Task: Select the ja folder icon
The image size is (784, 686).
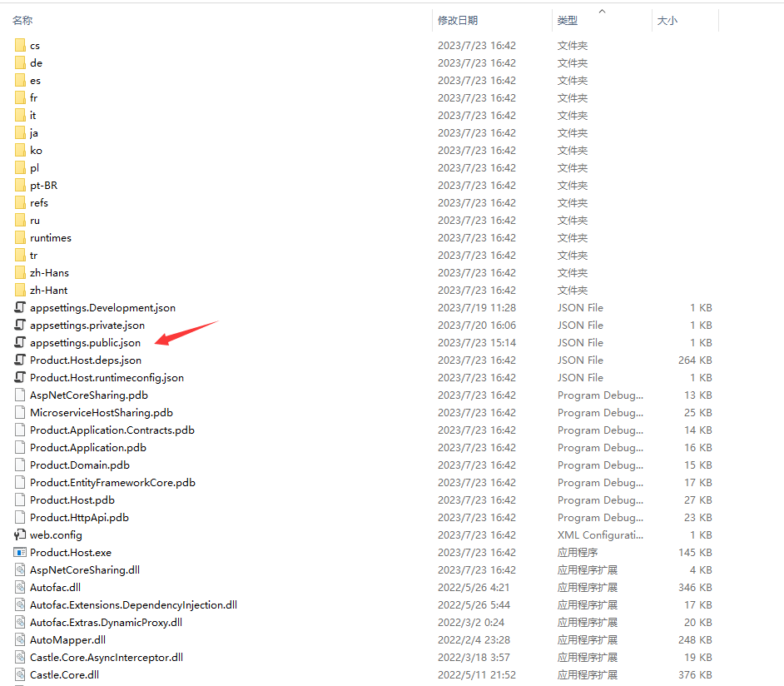Action: (x=20, y=133)
